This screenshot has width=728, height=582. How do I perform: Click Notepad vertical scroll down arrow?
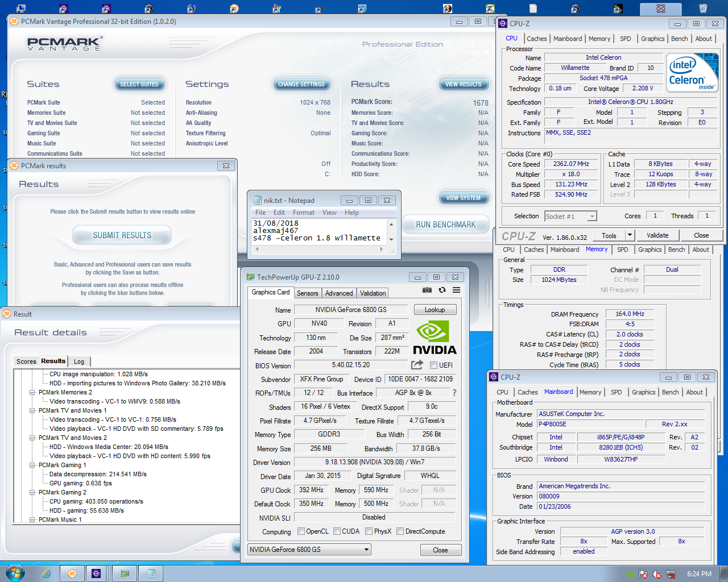coord(391,240)
